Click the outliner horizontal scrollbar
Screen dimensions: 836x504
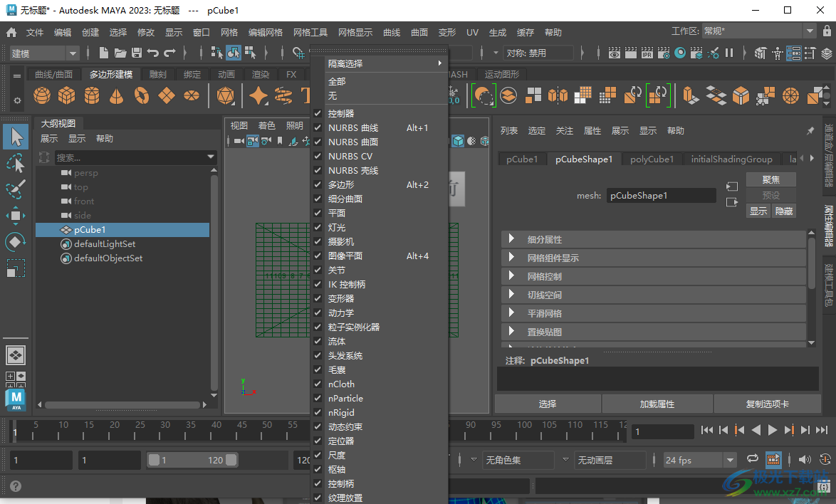(122, 405)
